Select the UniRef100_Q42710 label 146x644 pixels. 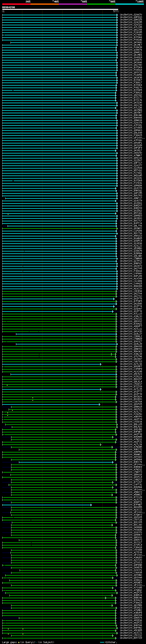pyautogui.click(x=131, y=296)
